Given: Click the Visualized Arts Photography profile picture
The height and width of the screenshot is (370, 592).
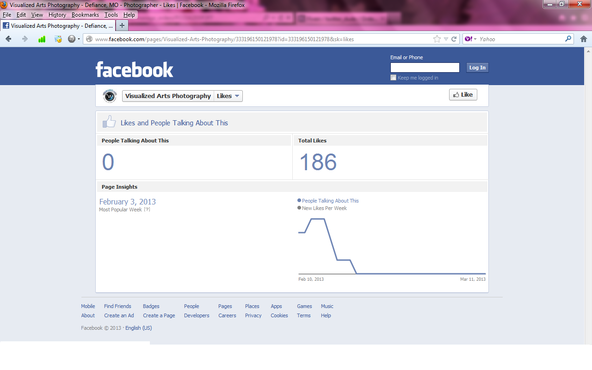Looking at the screenshot, I should (109, 96).
